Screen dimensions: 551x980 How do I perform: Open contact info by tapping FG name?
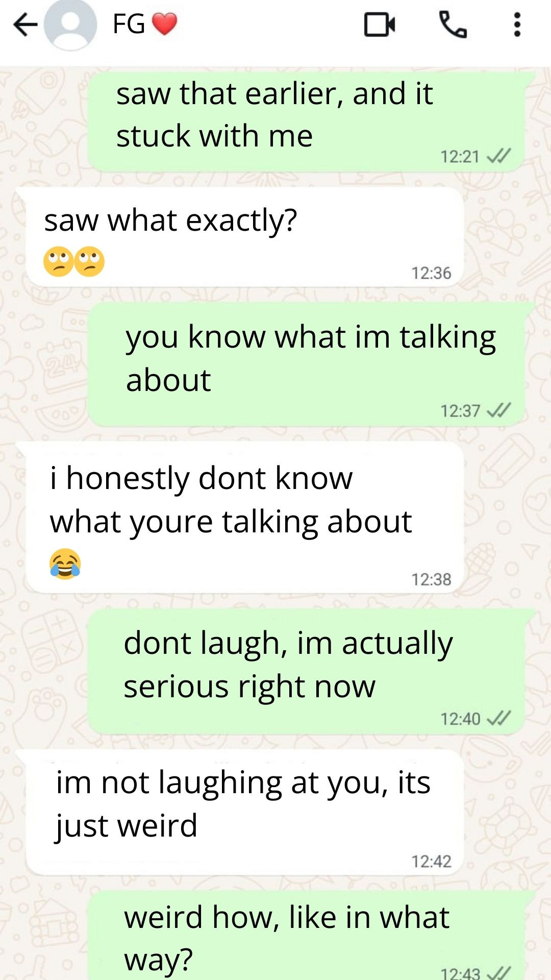(129, 24)
